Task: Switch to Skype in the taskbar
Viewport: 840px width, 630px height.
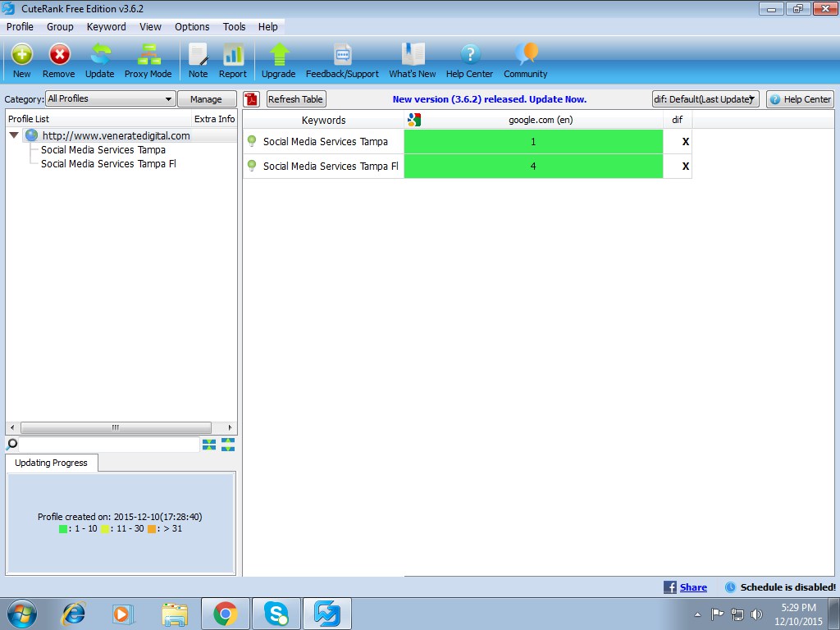Action: [x=276, y=614]
